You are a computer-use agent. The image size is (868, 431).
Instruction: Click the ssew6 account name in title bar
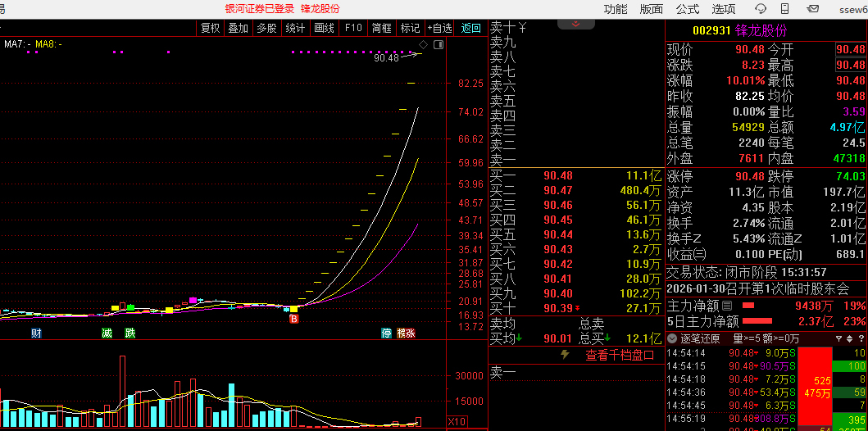[x=853, y=9]
